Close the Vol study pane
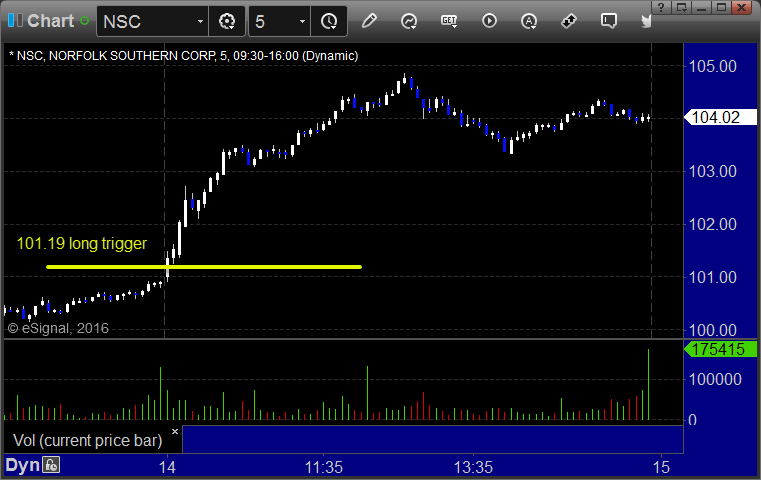 [175, 431]
